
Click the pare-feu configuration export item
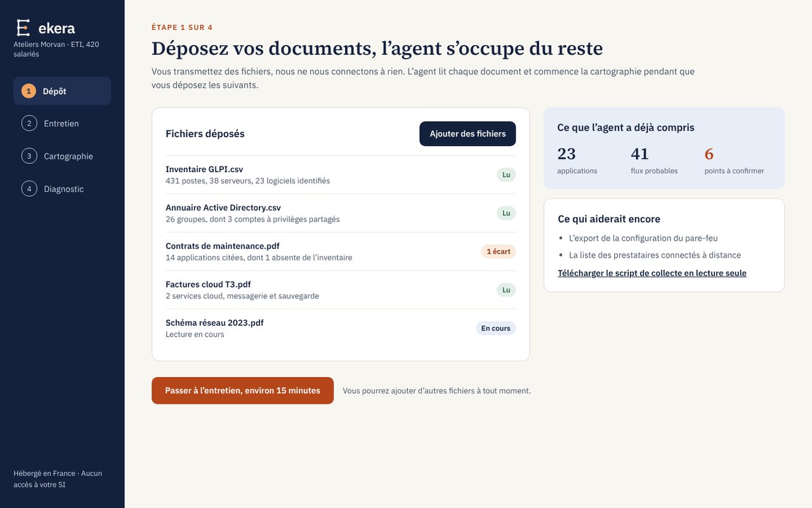643,238
